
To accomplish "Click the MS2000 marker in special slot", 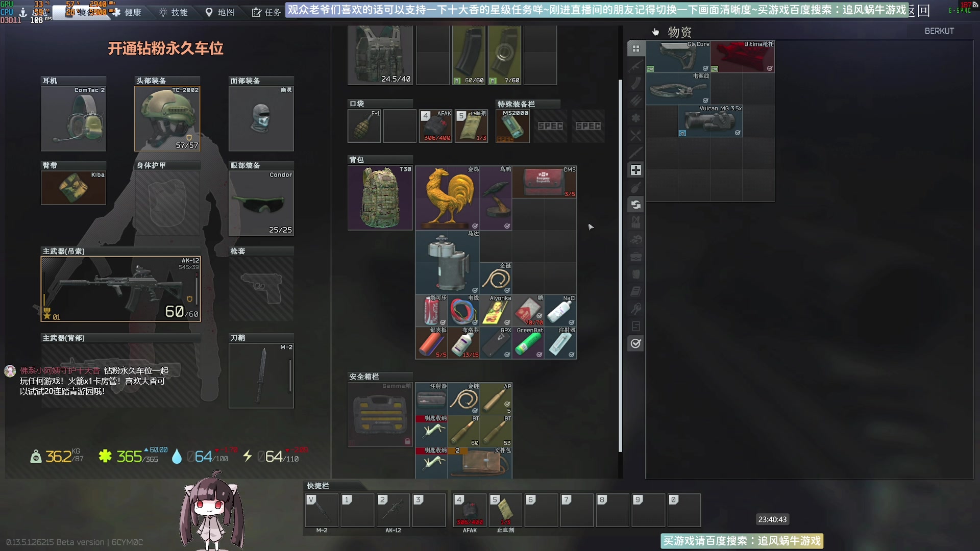I will click(x=512, y=126).
